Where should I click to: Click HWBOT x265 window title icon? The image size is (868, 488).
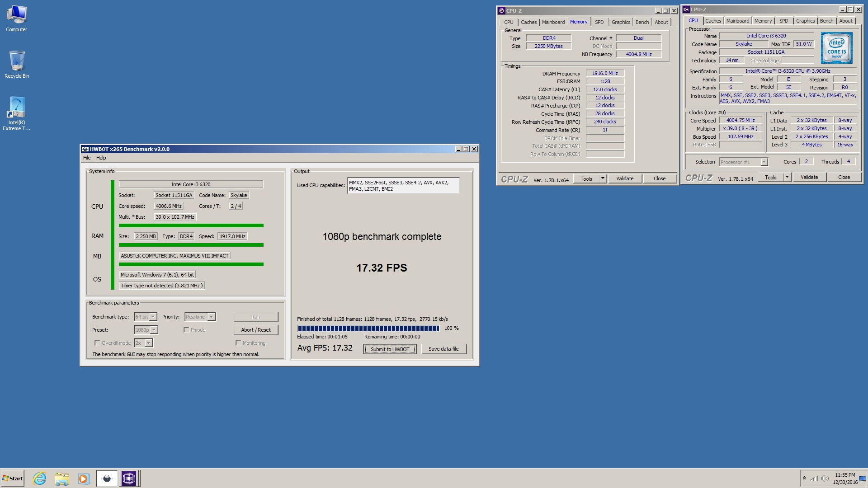coord(85,149)
